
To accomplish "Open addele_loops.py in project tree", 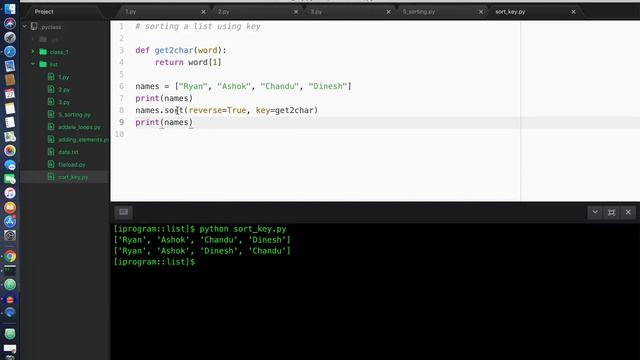I will 79,127.
